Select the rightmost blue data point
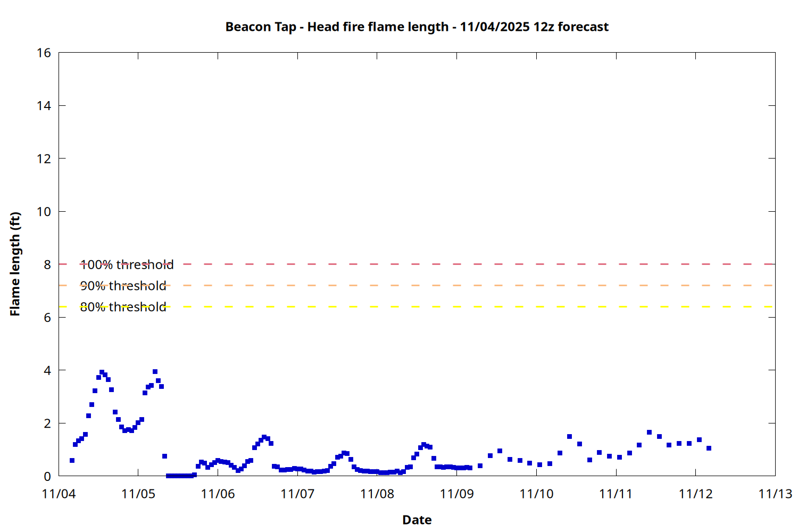This screenshot has height=532, width=798. pos(709,448)
